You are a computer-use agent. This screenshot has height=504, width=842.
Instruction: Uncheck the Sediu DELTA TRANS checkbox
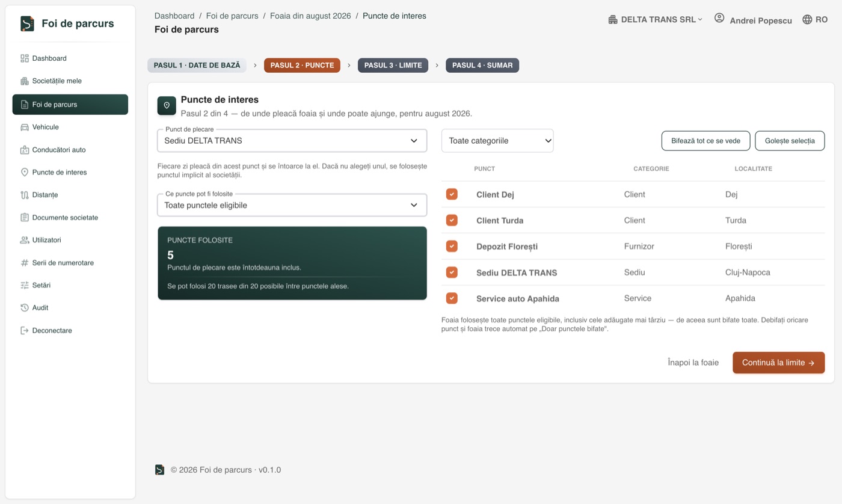(x=452, y=272)
